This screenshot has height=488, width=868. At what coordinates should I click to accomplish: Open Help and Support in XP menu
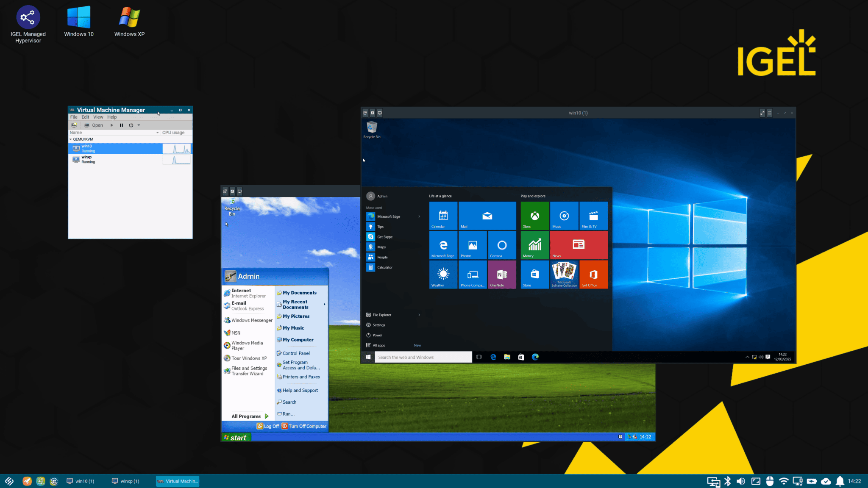coord(298,391)
